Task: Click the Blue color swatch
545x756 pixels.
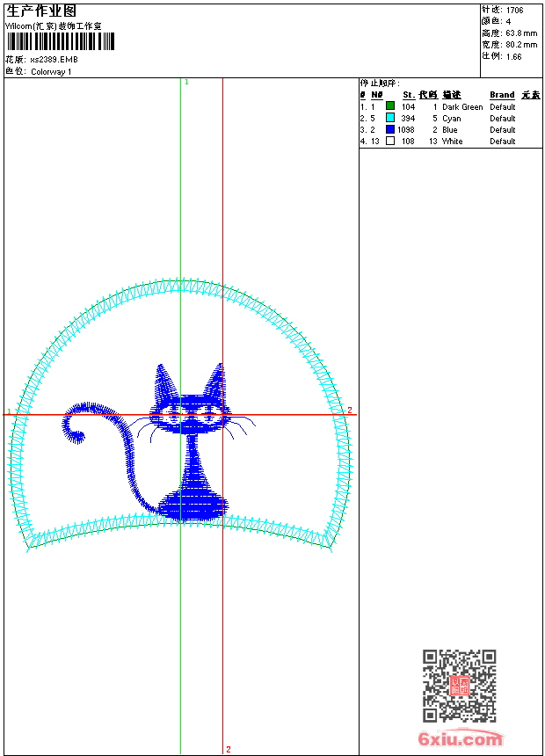Action: point(390,129)
